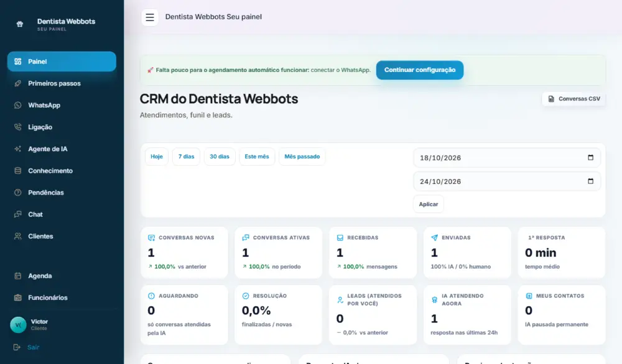
Task: Open calendar picker for 18/10/2026 date
Action: tap(590, 157)
